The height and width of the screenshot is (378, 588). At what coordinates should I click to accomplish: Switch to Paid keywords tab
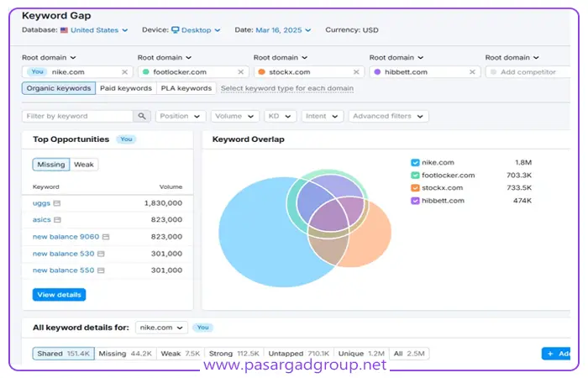126,88
